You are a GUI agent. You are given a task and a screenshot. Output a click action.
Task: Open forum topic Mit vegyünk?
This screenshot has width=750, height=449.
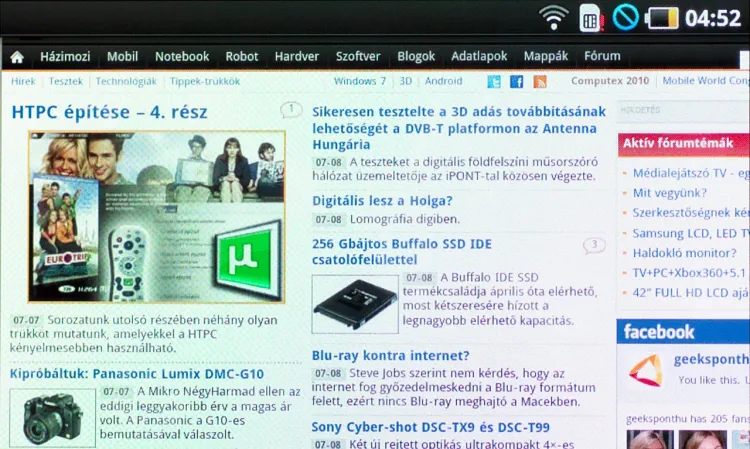point(669,193)
